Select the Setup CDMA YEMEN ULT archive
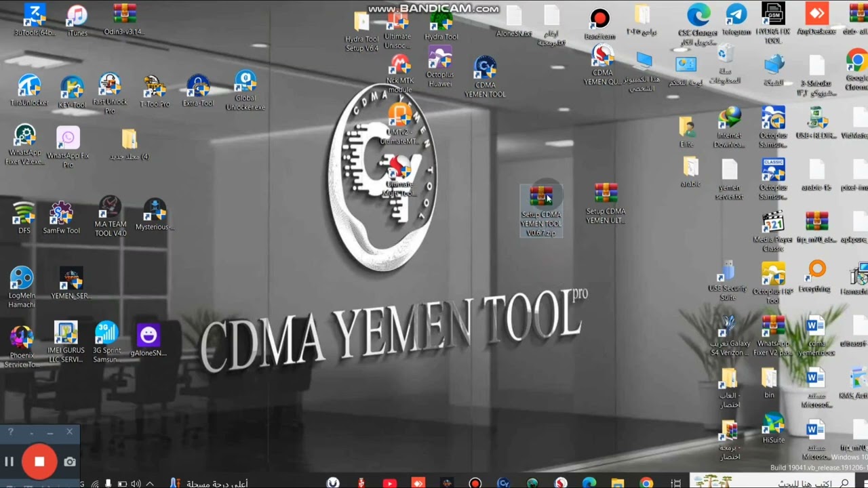The height and width of the screenshot is (488, 868). tap(606, 203)
